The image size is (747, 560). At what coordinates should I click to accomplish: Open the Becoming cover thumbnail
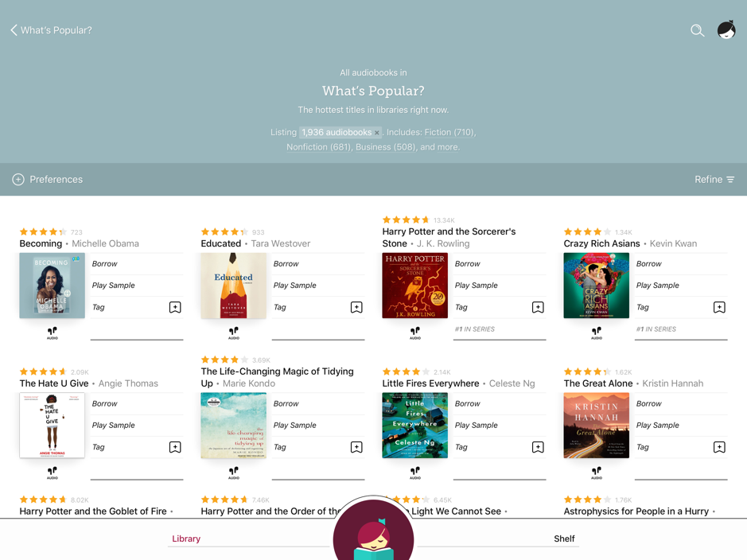52,286
